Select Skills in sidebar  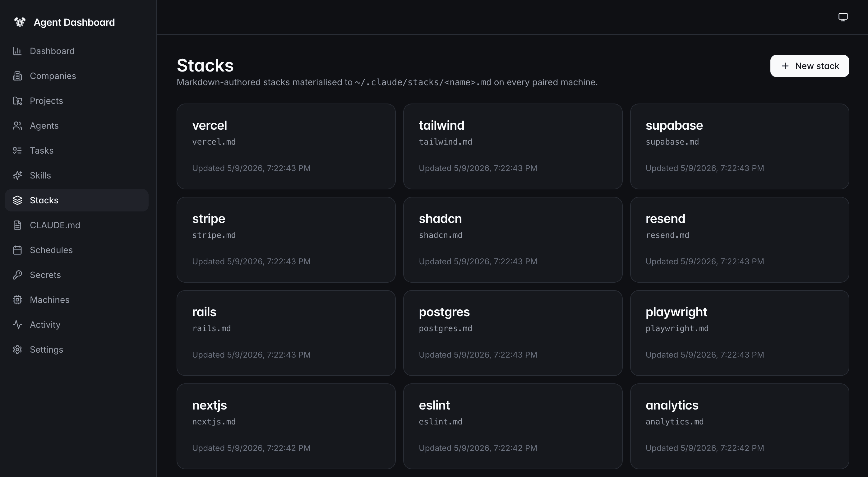click(x=77, y=175)
